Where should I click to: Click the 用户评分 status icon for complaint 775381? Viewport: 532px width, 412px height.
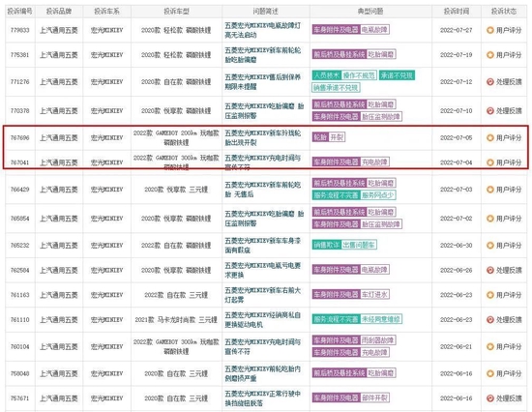coord(490,54)
